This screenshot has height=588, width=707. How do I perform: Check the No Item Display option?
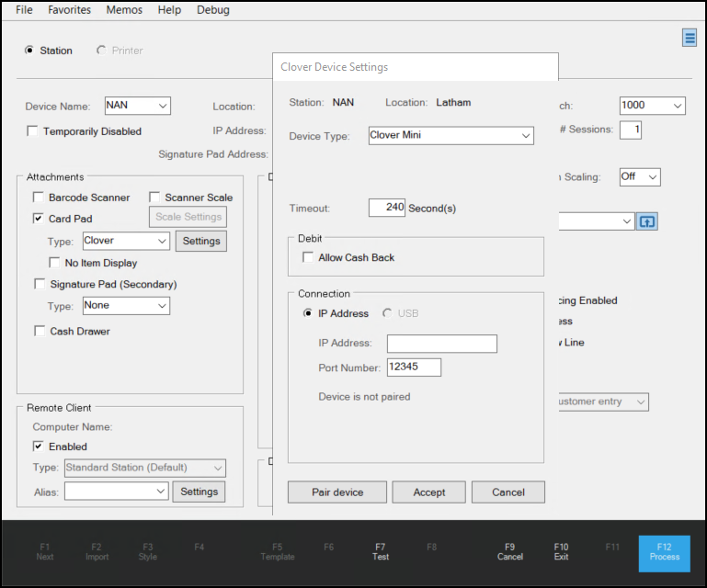tap(54, 263)
